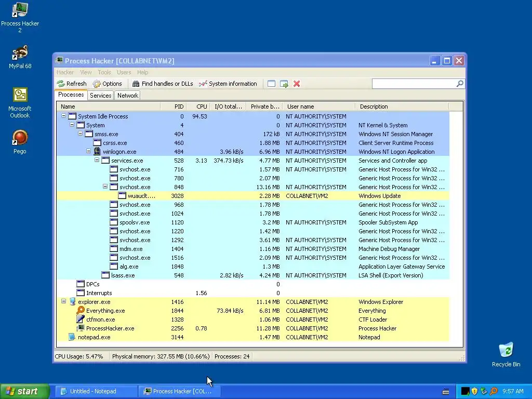This screenshot has height=399, width=532.
Task: Sort by the I/O total column header
Action: [x=228, y=107]
